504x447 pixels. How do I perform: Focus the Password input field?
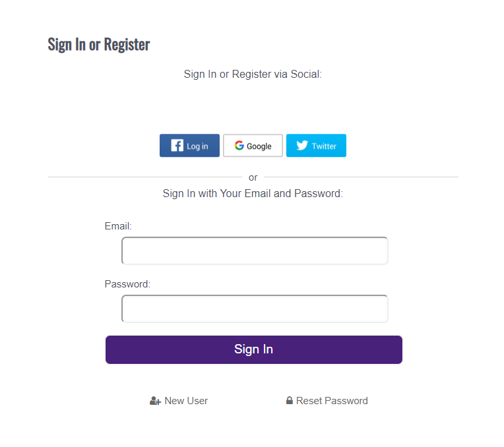click(x=255, y=309)
